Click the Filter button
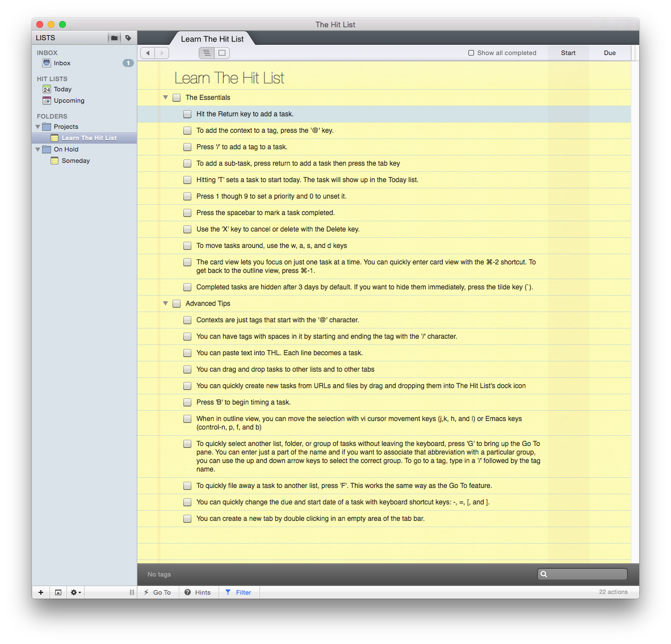This screenshot has width=671, height=644. (x=238, y=592)
